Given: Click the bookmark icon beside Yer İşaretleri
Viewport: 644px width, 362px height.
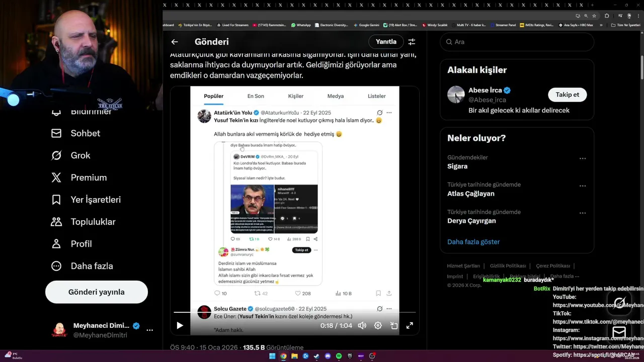Looking at the screenshot, I should [x=56, y=200].
